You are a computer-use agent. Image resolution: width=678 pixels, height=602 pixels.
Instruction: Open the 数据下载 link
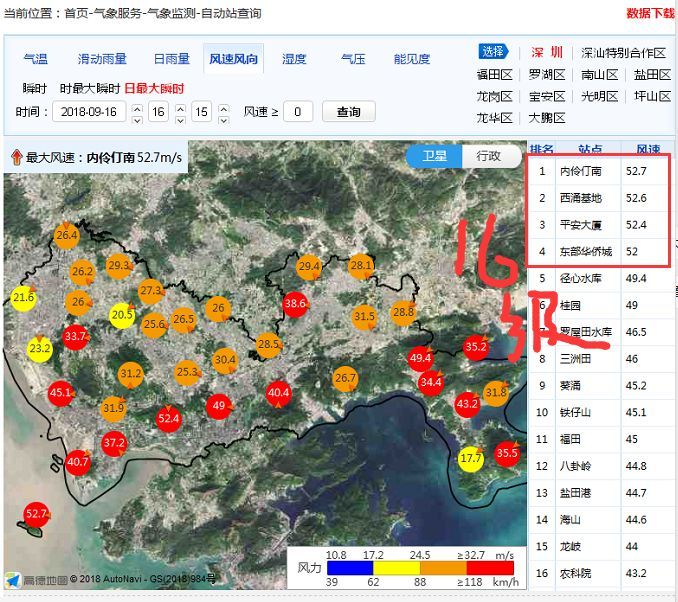point(650,13)
